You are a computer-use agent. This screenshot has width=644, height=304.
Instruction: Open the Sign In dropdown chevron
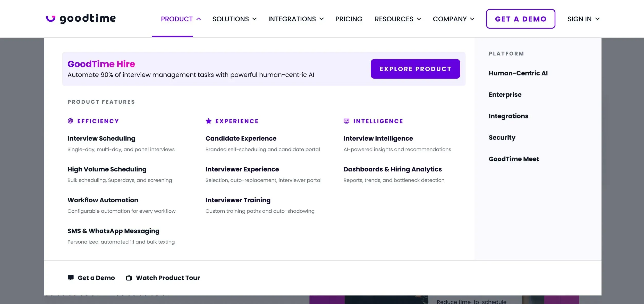[x=597, y=19]
